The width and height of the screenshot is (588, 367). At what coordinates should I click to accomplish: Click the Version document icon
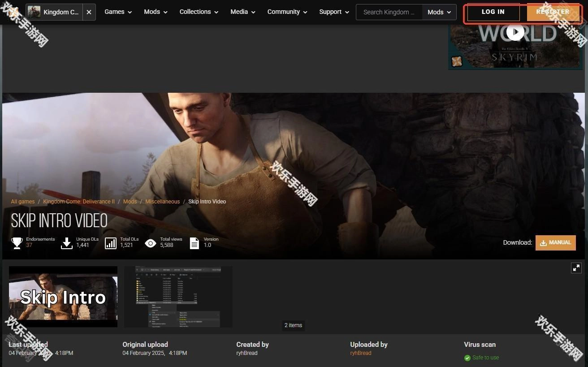pyautogui.click(x=195, y=243)
